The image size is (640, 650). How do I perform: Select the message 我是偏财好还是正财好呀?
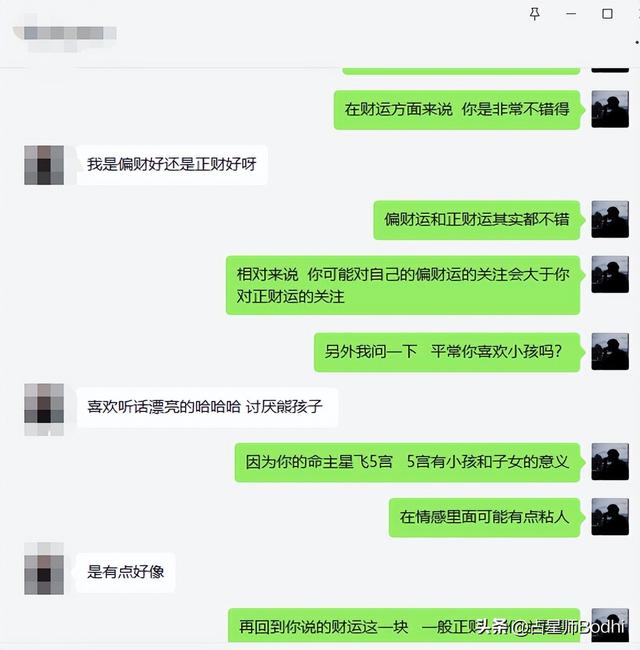pos(172,165)
